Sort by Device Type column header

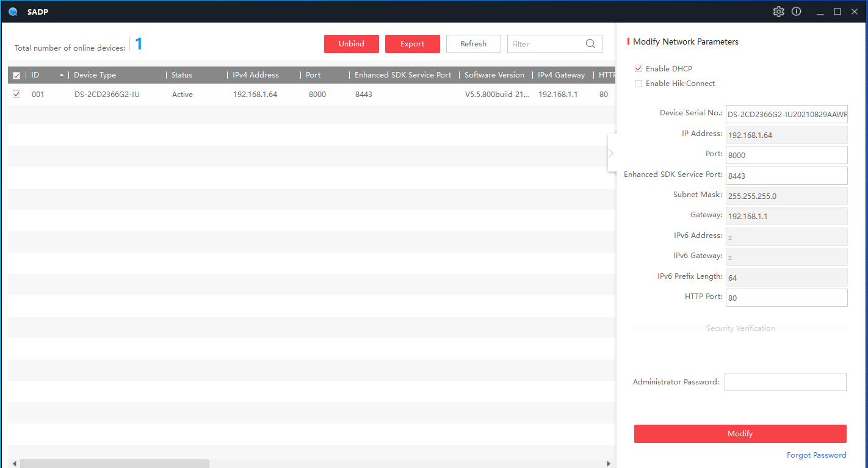point(95,75)
